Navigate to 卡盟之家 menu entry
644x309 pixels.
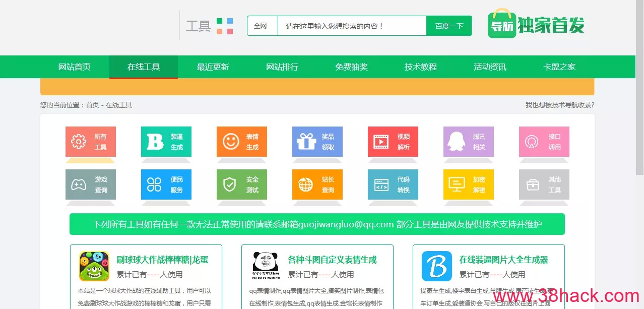click(x=559, y=67)
